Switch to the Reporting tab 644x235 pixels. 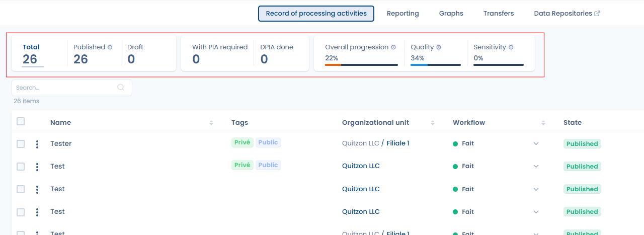403,14
